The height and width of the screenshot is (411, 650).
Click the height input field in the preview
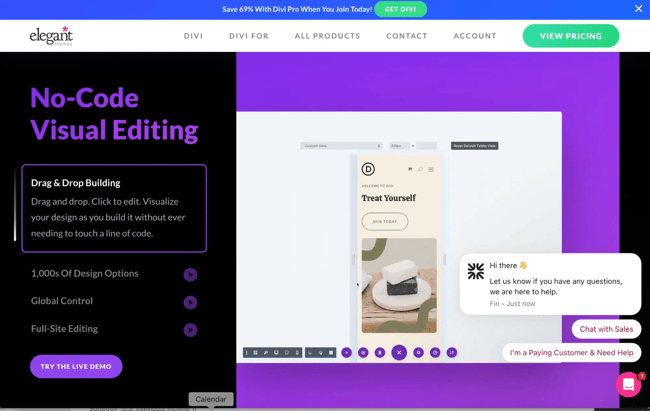(427, 146)
